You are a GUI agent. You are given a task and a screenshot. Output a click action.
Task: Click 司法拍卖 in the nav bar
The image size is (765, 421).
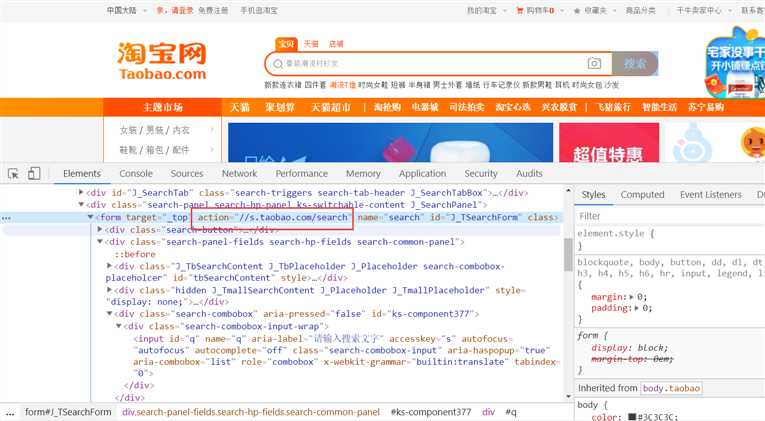[x=466, y=107]
